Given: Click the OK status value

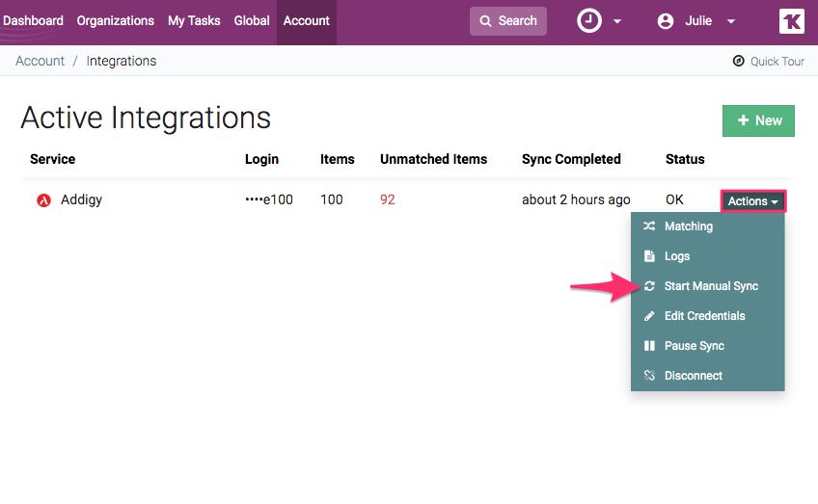Looking at the screenshot, I should click(x=674, y=199).
